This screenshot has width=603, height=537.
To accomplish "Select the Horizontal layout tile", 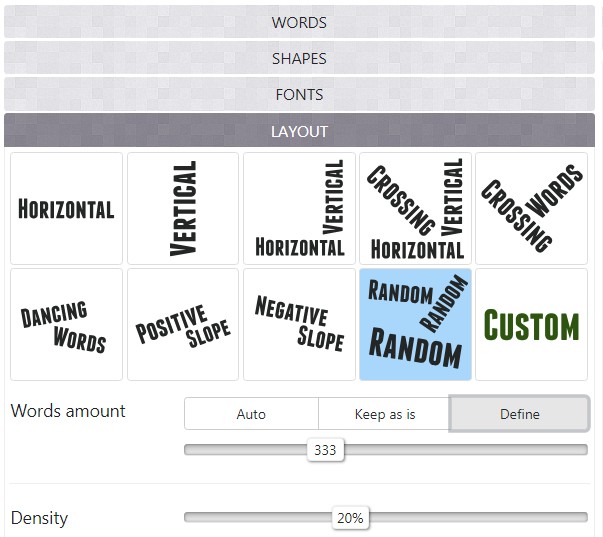I will (x=66, y=208).
